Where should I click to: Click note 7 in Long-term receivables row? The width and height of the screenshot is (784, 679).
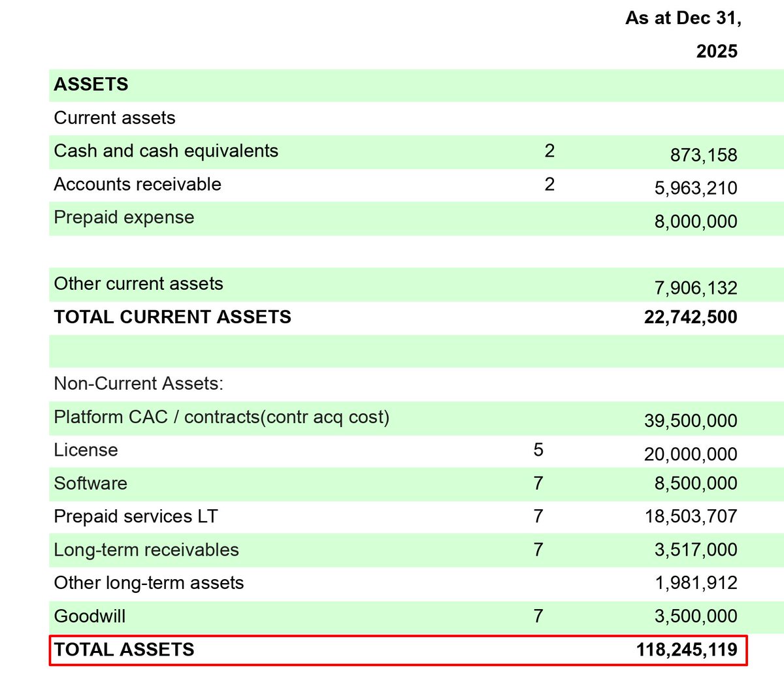point(538,550)
